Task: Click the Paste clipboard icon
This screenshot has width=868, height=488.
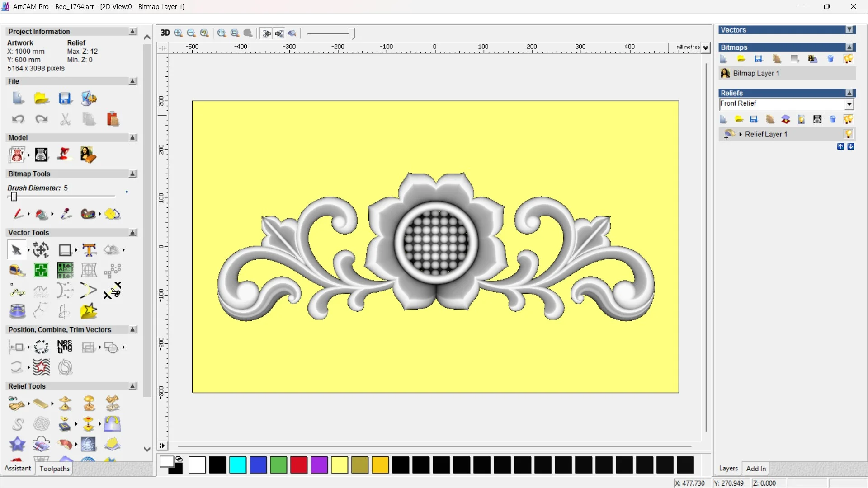Action: [113, 119]
